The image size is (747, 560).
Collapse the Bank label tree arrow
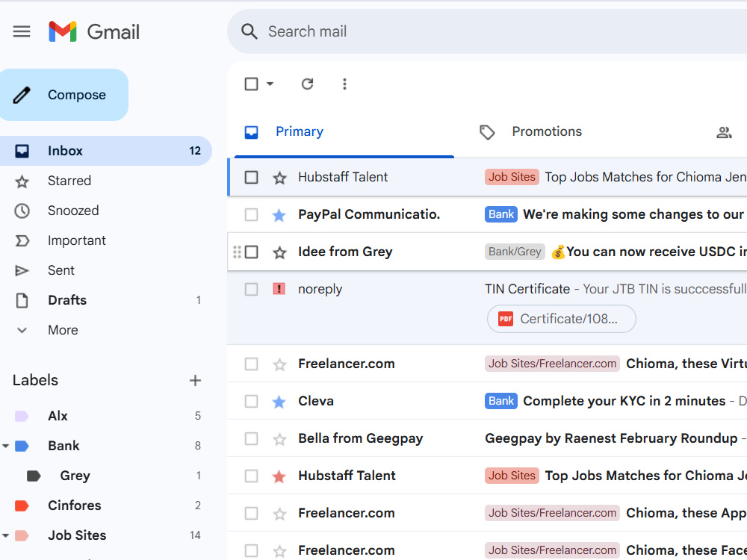click(5, 447)
